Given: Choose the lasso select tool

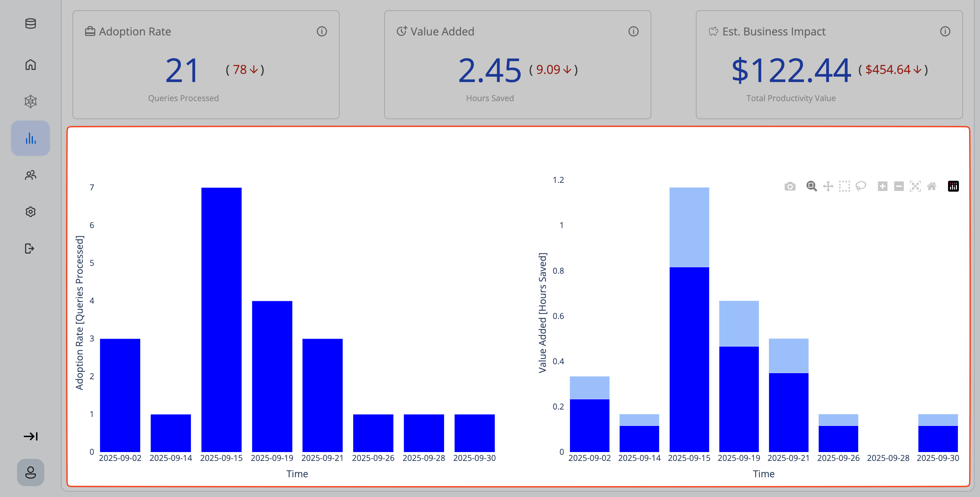Looking at the screenshot, I should [861, 187].
